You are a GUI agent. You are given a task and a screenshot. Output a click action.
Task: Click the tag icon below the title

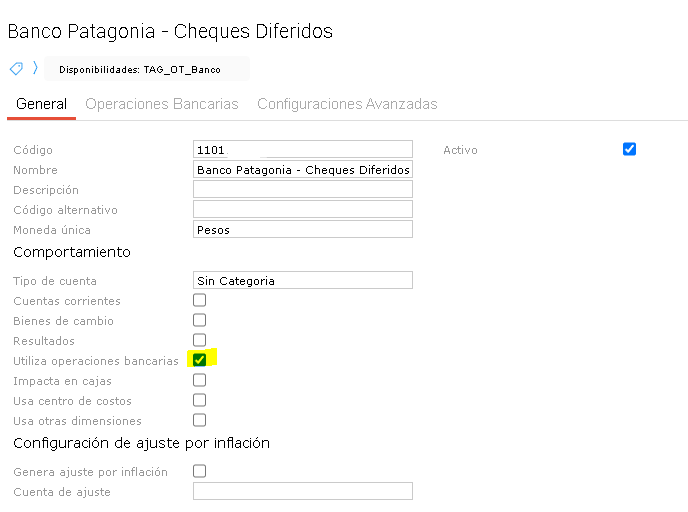[x=16, y=69]
